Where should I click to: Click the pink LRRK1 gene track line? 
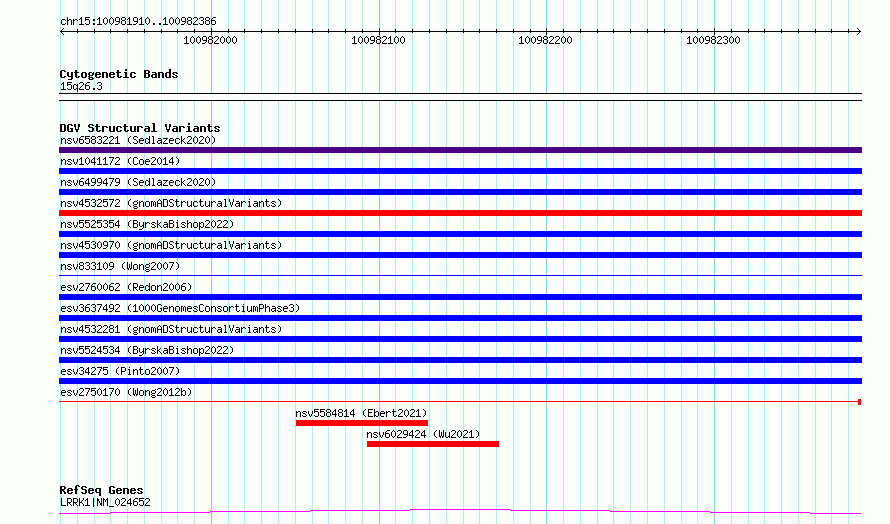coord(460,512)
